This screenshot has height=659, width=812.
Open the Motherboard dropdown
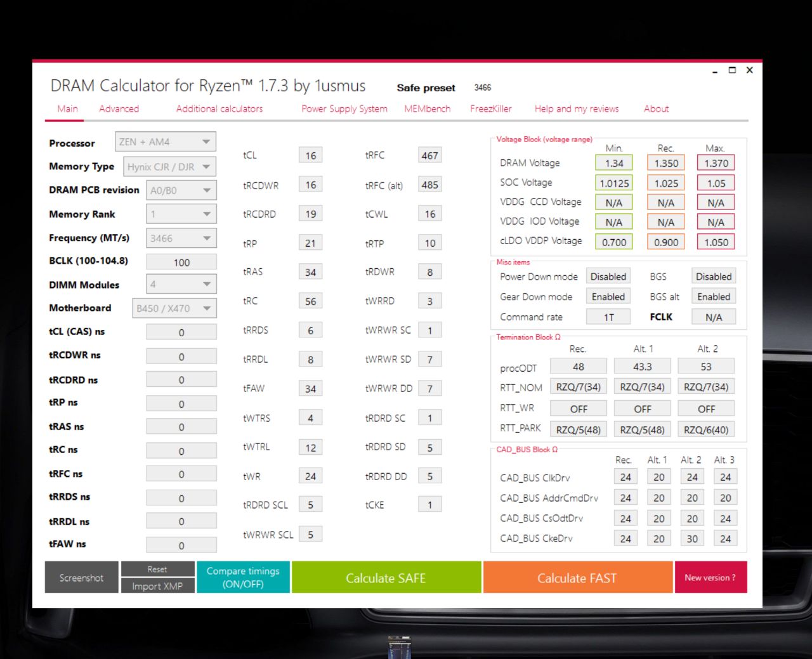coord(174,308)
